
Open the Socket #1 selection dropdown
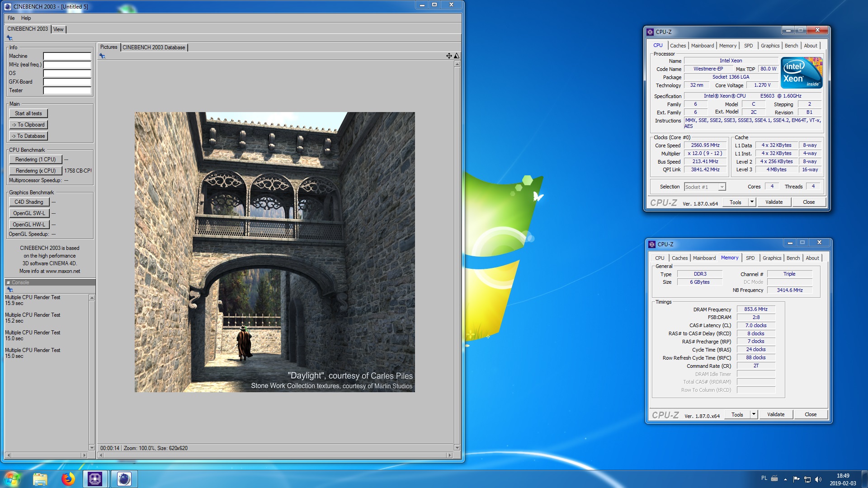coord(705,187)
